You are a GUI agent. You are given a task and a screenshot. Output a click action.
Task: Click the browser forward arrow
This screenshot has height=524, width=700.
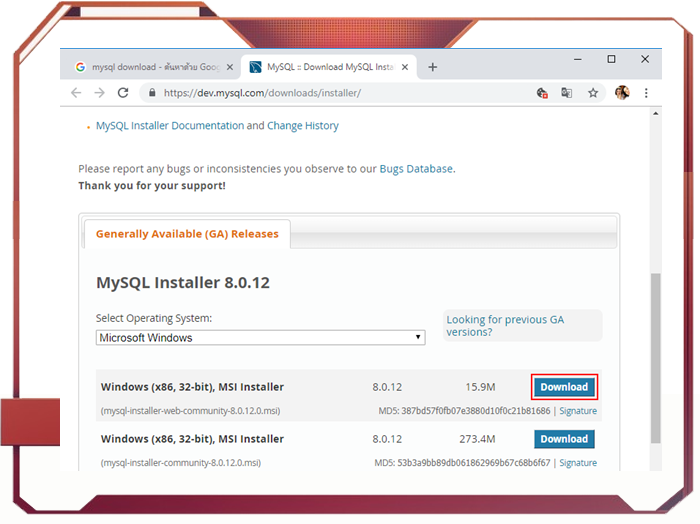99,93
